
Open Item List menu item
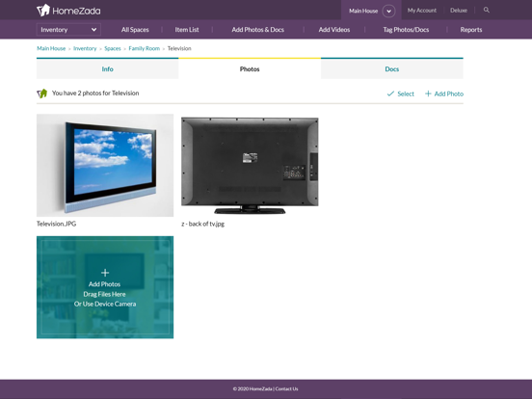187,30
